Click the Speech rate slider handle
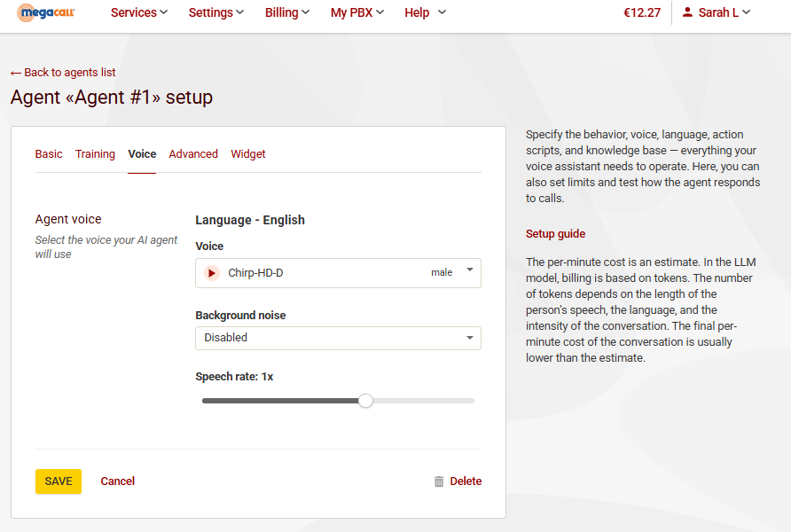791x532 pixels. click(365, 401)
